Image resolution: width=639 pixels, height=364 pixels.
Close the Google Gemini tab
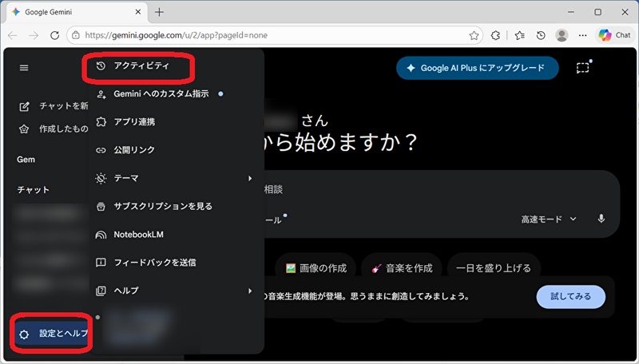coord(137,12)
